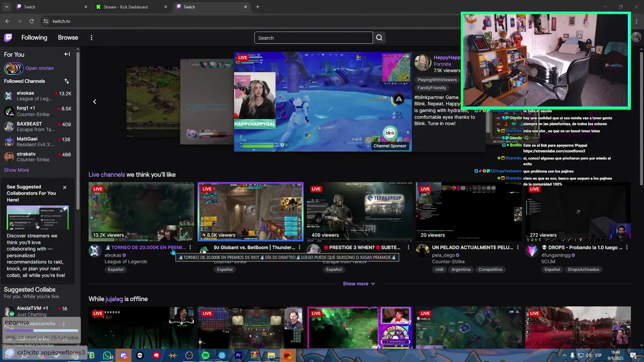Open the 409 viewers Tarkov thumbnail

[x=360, y=212]
